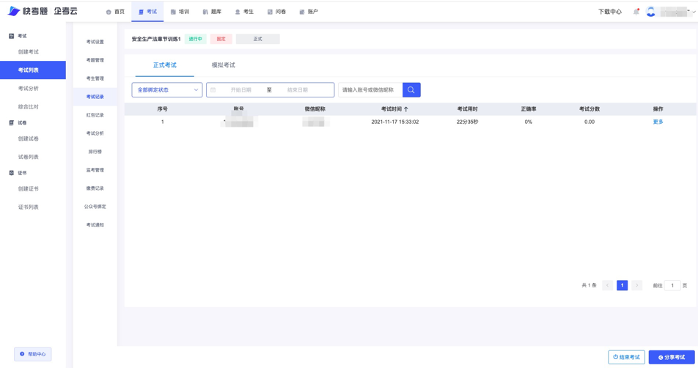Click the 分享考试 button

tap(672, 357)
